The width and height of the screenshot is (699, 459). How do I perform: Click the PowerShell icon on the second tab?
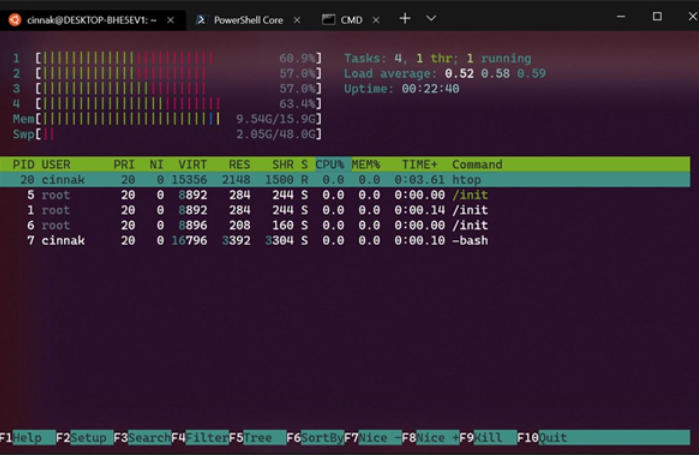point(201,20)
